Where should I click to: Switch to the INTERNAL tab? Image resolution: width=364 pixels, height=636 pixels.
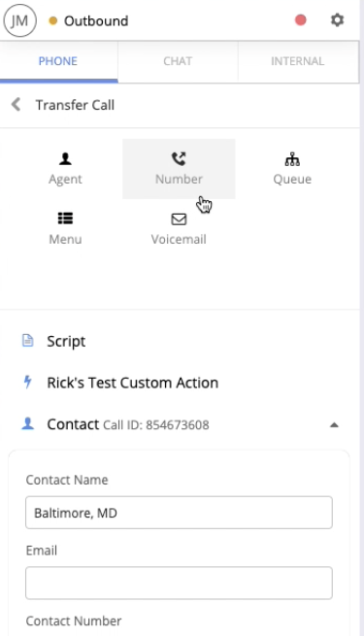[298, 61]
